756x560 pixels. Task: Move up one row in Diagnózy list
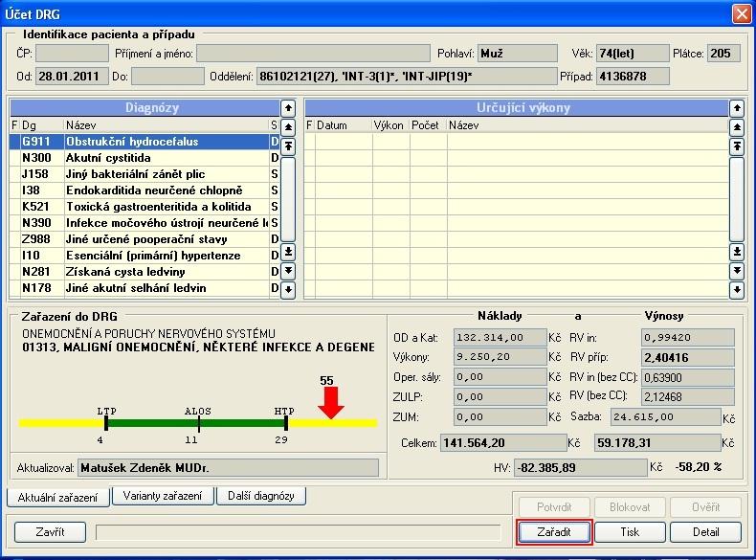pyautogui.click(x=288, y=108)
